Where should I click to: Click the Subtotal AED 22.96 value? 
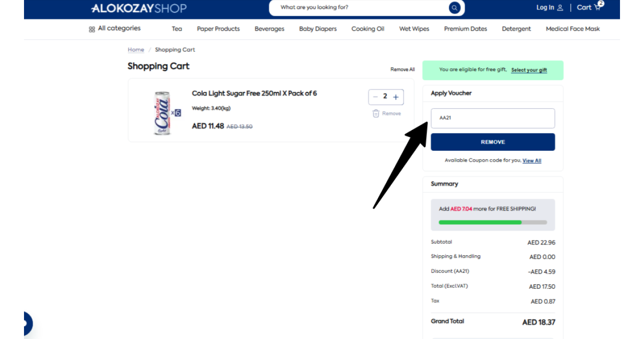tap(541, 242)
